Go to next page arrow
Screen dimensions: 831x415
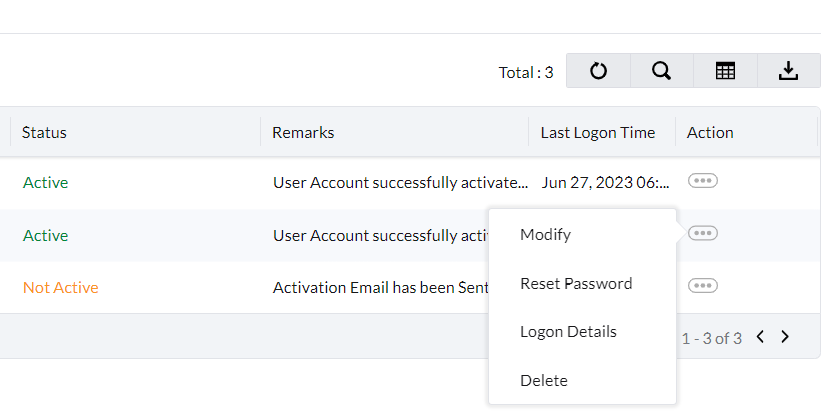785,337
